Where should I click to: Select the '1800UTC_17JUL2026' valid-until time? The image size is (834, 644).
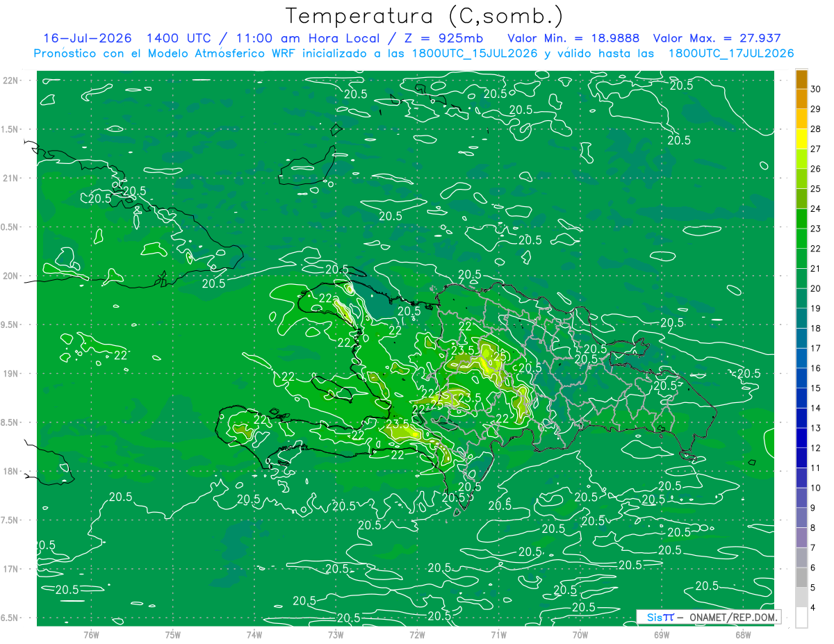point(731,53)
